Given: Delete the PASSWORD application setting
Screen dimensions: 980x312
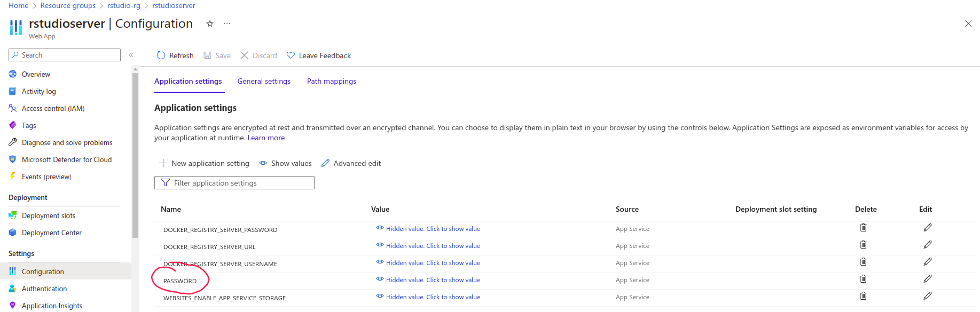Looking at the screenshot, I should click(863, 279).
